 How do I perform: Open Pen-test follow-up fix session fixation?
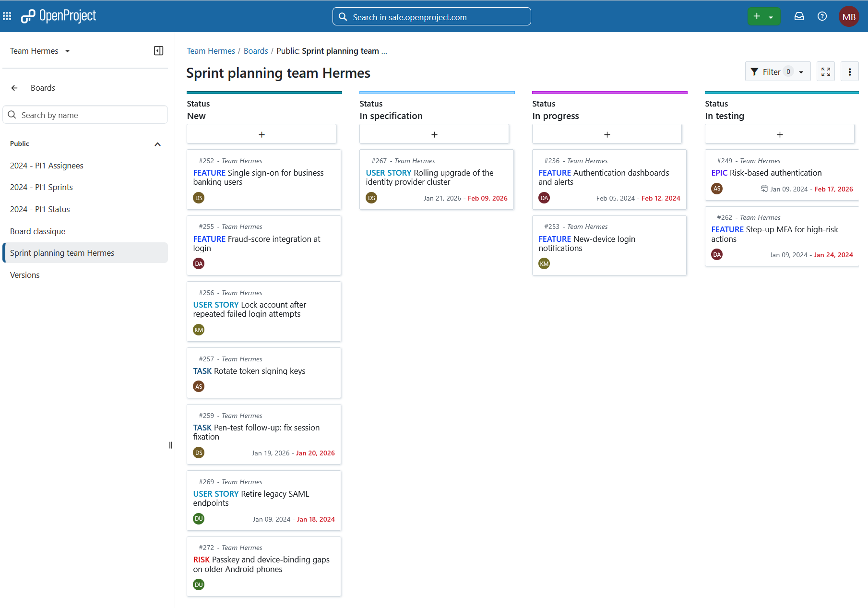pos(264,434)
